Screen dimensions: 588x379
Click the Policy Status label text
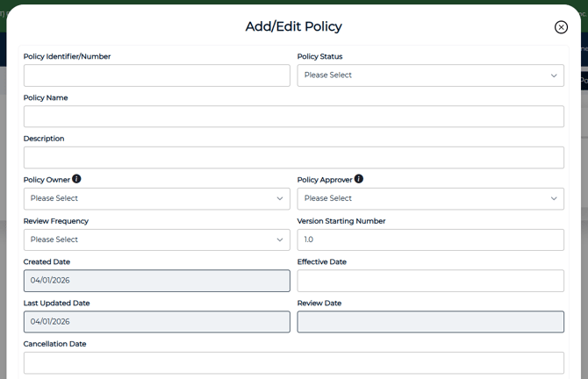click(x=319, y=57)
